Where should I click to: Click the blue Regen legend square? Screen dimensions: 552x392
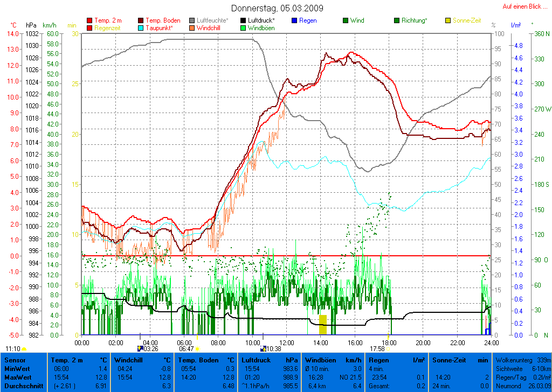coord(294,20)
